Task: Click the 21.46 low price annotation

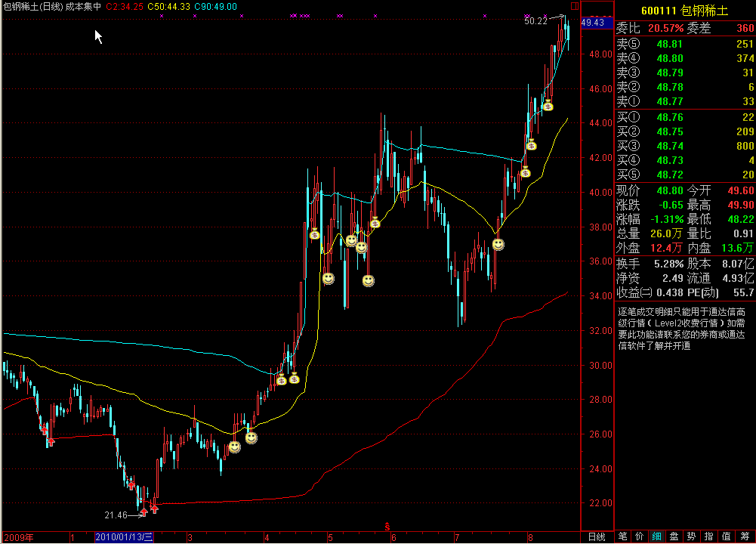Action: (x=116, y=515)
